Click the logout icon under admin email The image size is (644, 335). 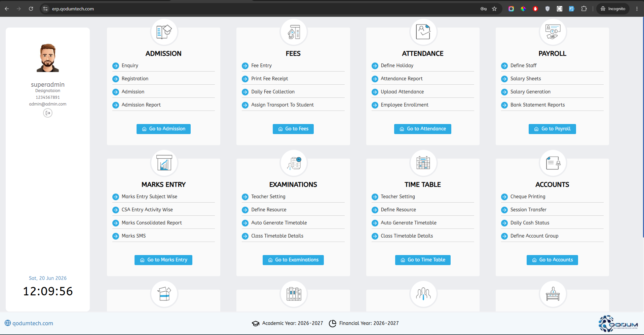[x=48, y=113]
